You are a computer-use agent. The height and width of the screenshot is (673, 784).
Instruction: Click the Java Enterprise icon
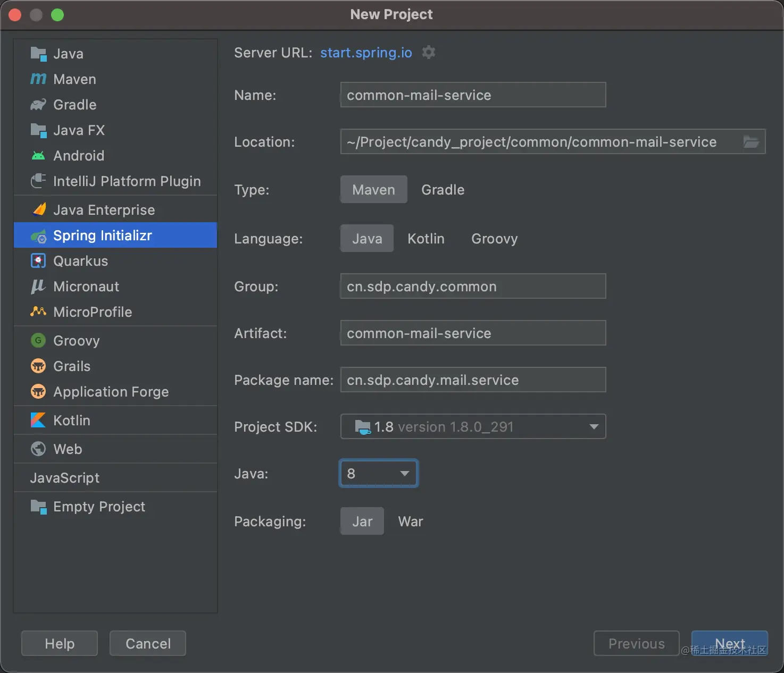tap(39, 210)
